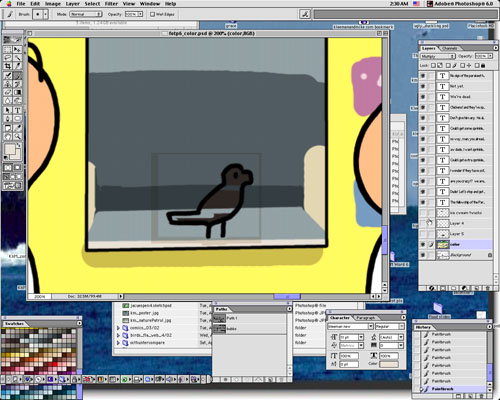Select the Crop tool

click(x=7, y=66)
